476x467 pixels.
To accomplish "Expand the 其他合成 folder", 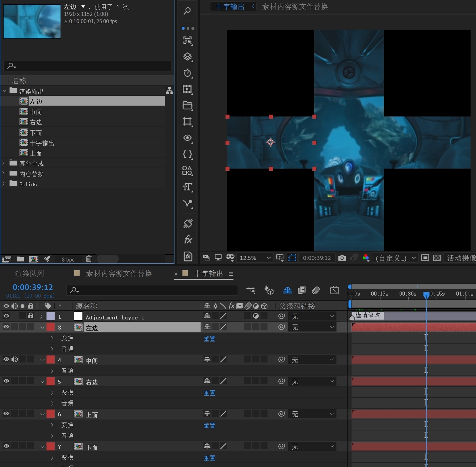I will click(x=4, y=163).
